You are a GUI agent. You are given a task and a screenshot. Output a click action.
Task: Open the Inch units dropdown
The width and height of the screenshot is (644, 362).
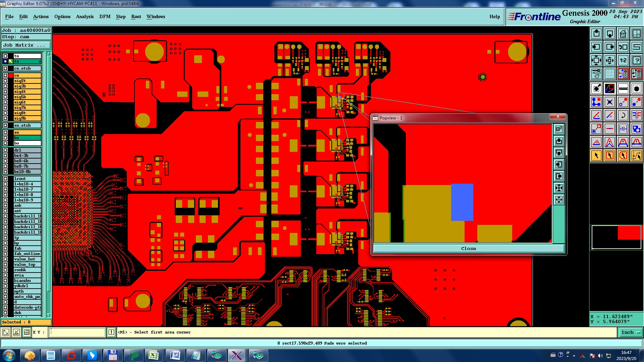[630, 332]
